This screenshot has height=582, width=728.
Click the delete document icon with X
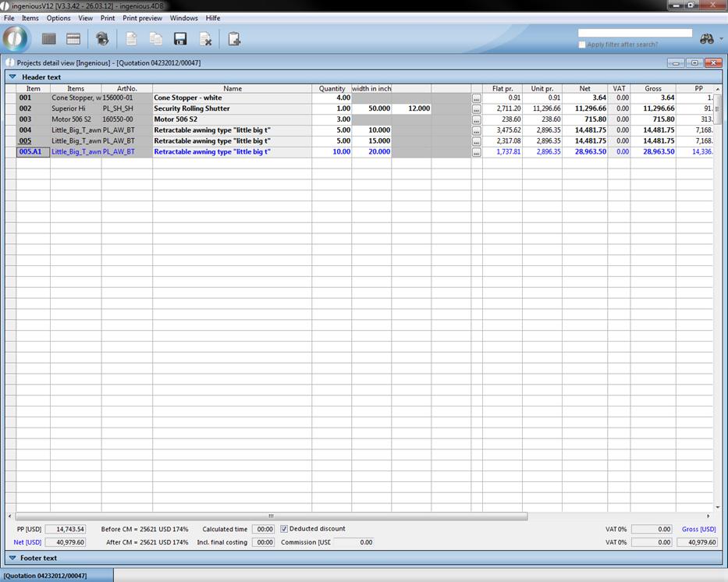click(x=205, y=39)
